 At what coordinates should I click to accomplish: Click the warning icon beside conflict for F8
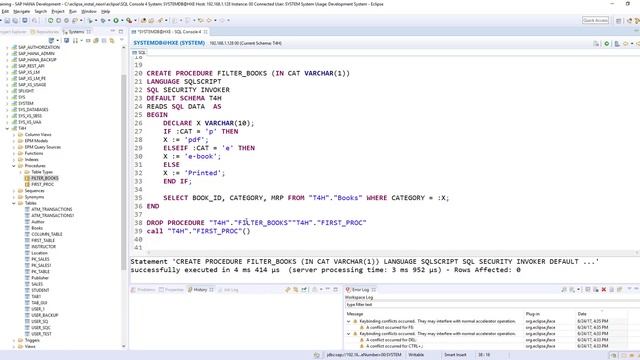[x=362, y=327]
